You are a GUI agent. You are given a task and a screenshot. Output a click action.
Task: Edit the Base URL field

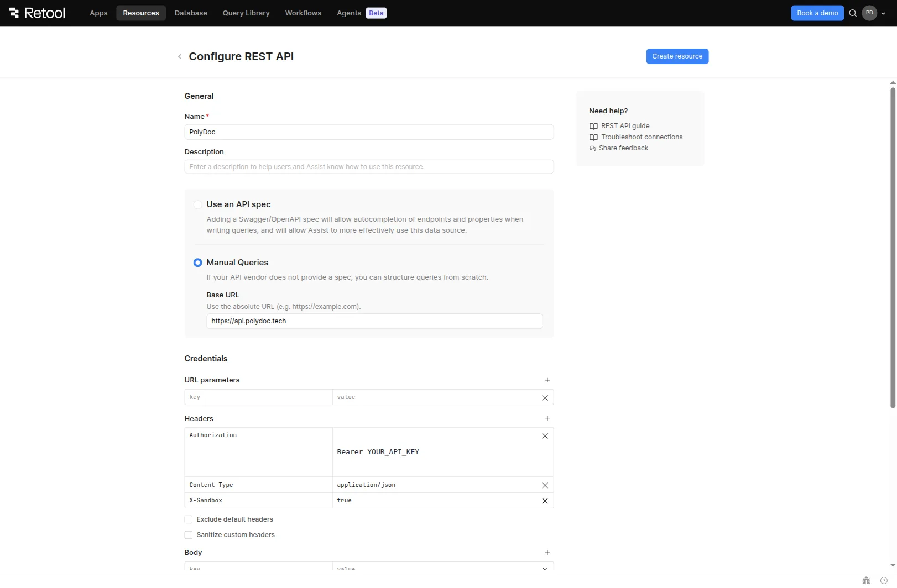point(374,321)
